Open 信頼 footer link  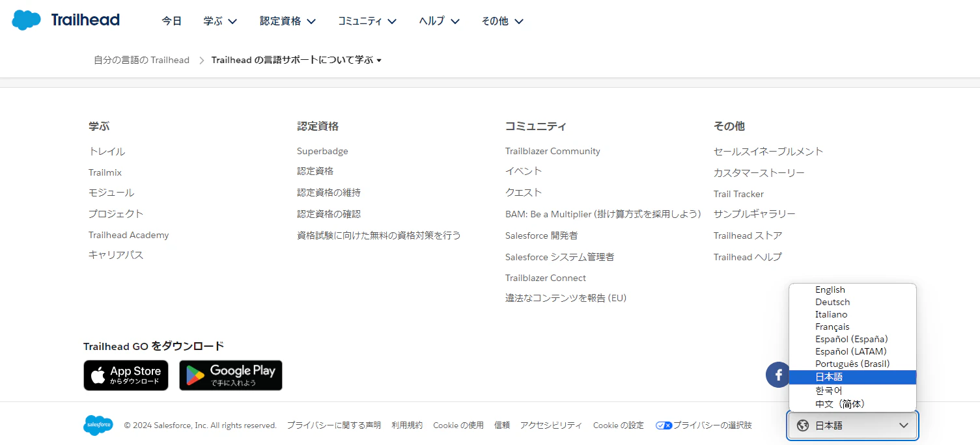click(x=502, y=425)
